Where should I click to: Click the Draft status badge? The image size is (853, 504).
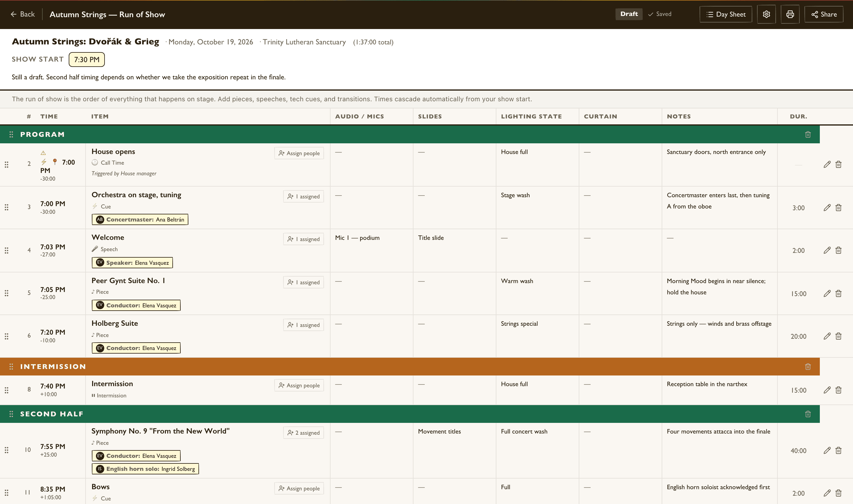[x=629, y=14]
